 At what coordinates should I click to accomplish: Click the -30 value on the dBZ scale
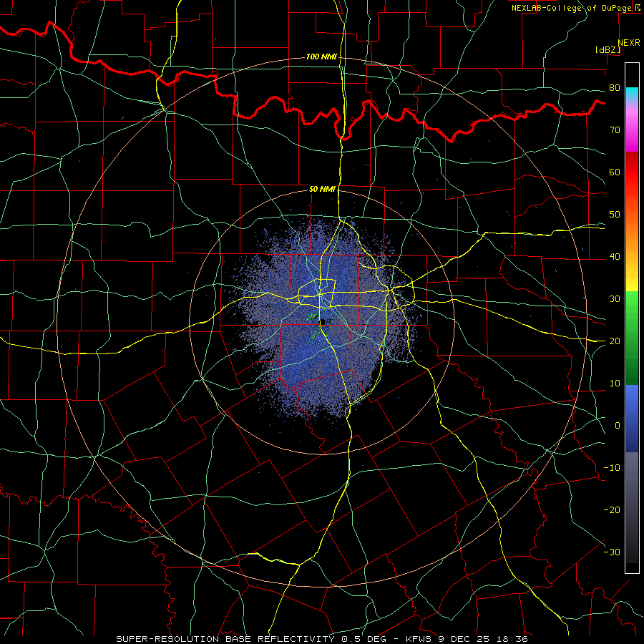(612, 552)
